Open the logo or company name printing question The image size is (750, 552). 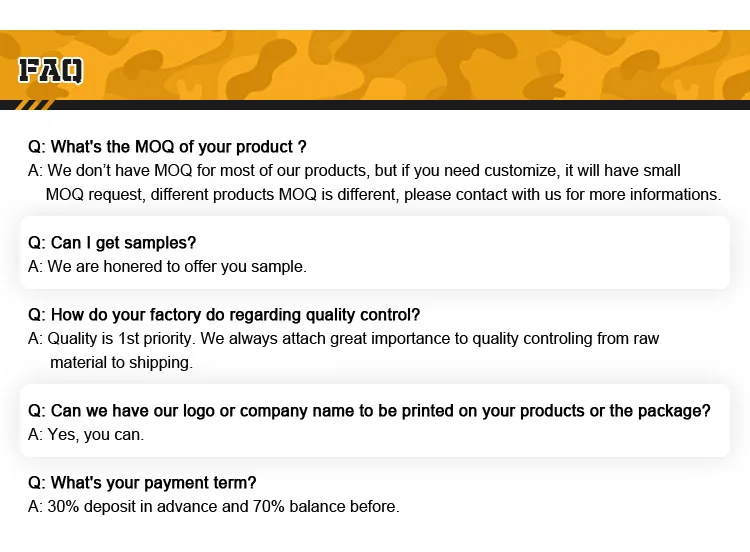click(369, 410)
